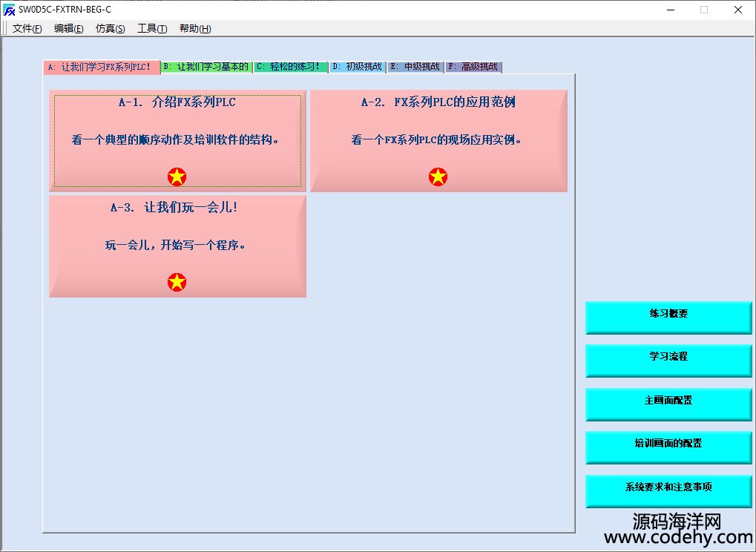756x552 pixels.
Task: Close the SW0D5C-FXTRN-BEG-C window
Action: click(738, 10)
